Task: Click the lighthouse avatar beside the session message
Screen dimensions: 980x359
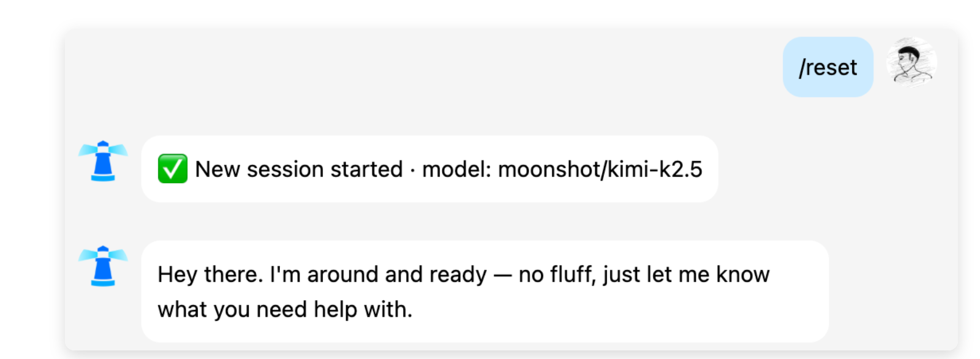Action: tap(103, 162)
